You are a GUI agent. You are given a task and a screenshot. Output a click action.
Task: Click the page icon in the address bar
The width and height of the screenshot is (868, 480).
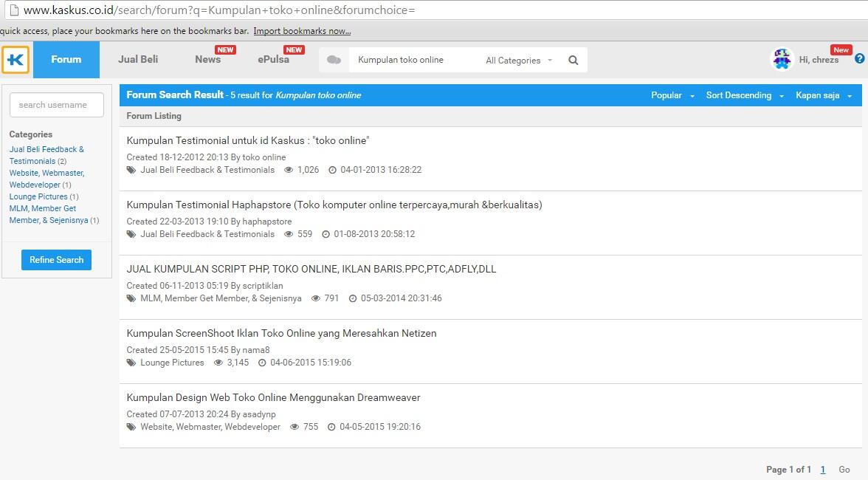tap(15, 10)
